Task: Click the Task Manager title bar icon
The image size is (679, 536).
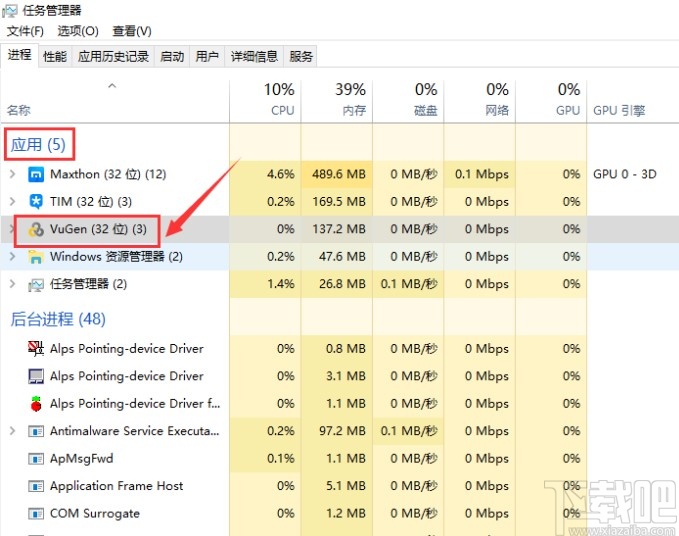Action: 10,10
